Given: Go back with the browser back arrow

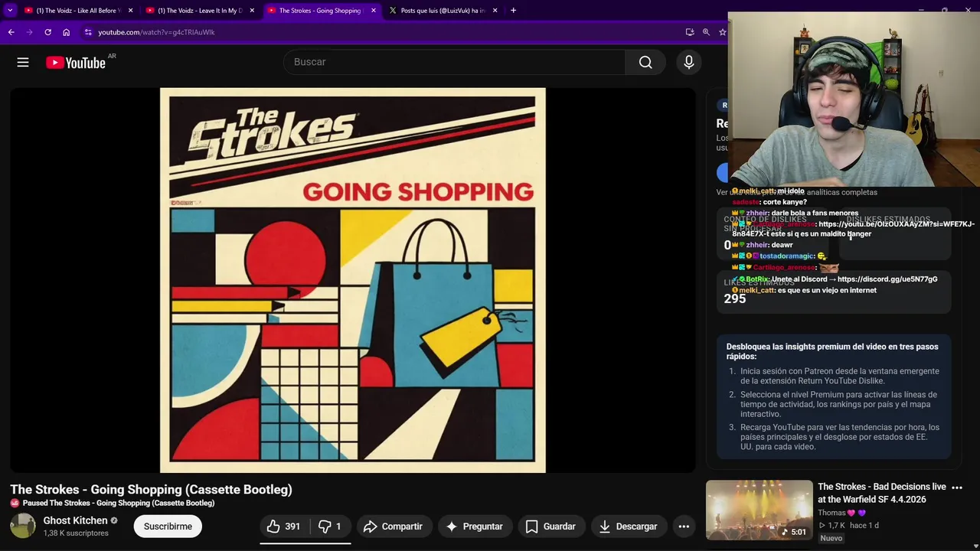Looking at the screenshot, I should [x=11, y=32].
